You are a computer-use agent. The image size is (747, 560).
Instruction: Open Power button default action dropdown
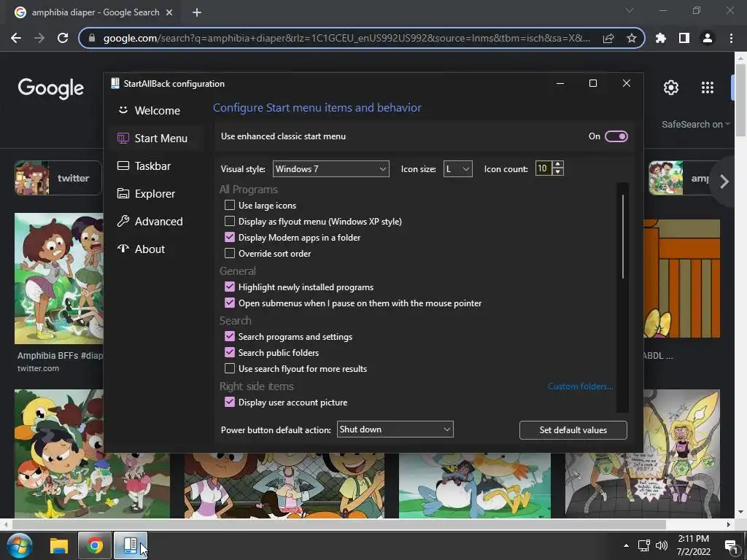point(395,429)
